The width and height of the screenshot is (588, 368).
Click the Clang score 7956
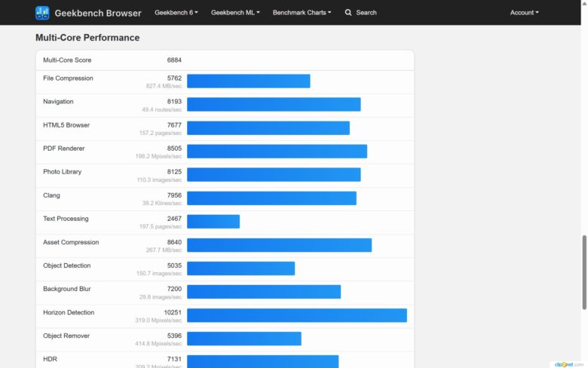[174, 195]
